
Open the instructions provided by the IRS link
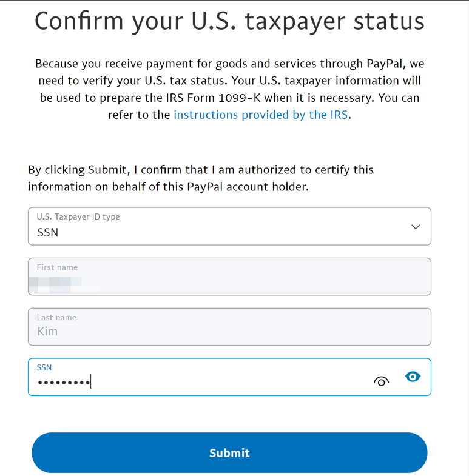pyautogui.click(x=261, y=115)
